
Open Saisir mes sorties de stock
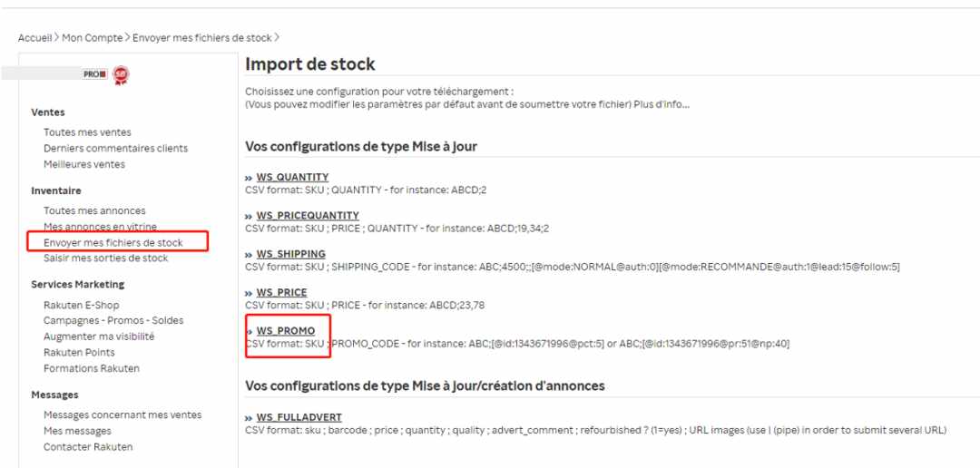(105, 258)
